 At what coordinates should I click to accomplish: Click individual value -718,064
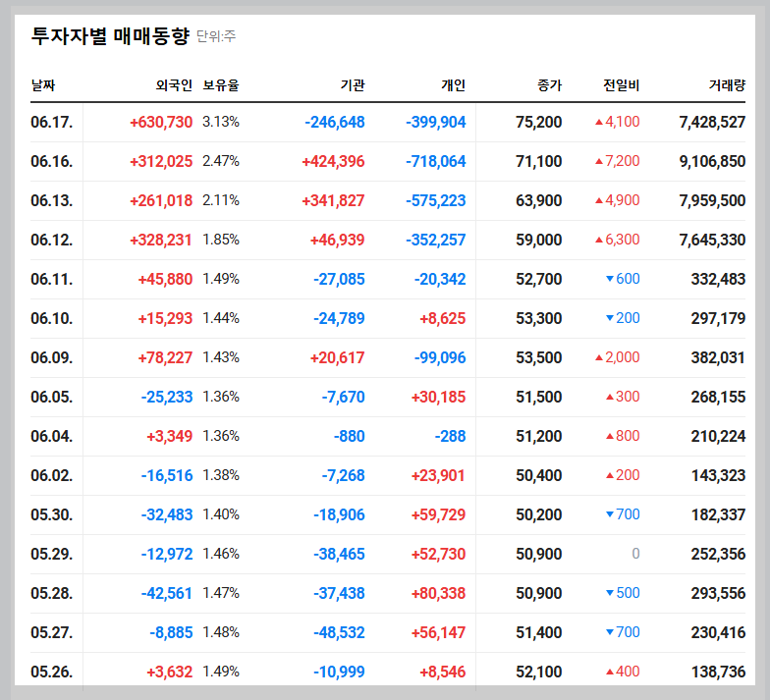436,161
